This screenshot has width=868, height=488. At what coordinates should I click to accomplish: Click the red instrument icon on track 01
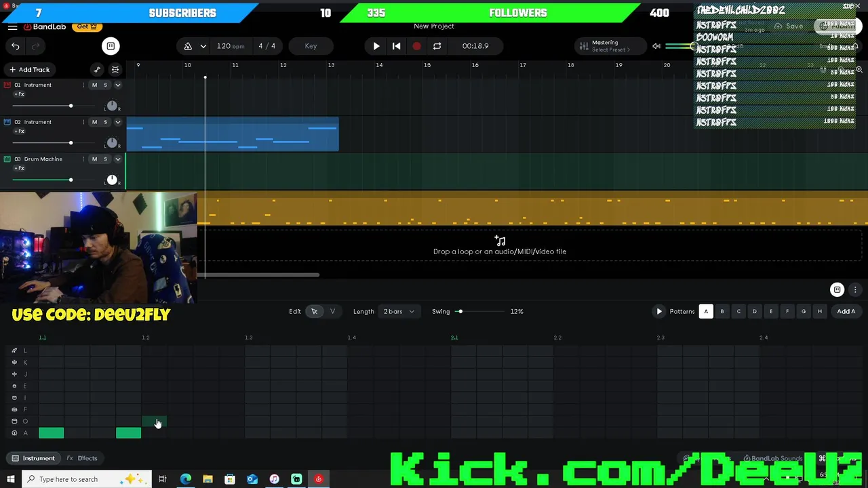coord(7,85)
